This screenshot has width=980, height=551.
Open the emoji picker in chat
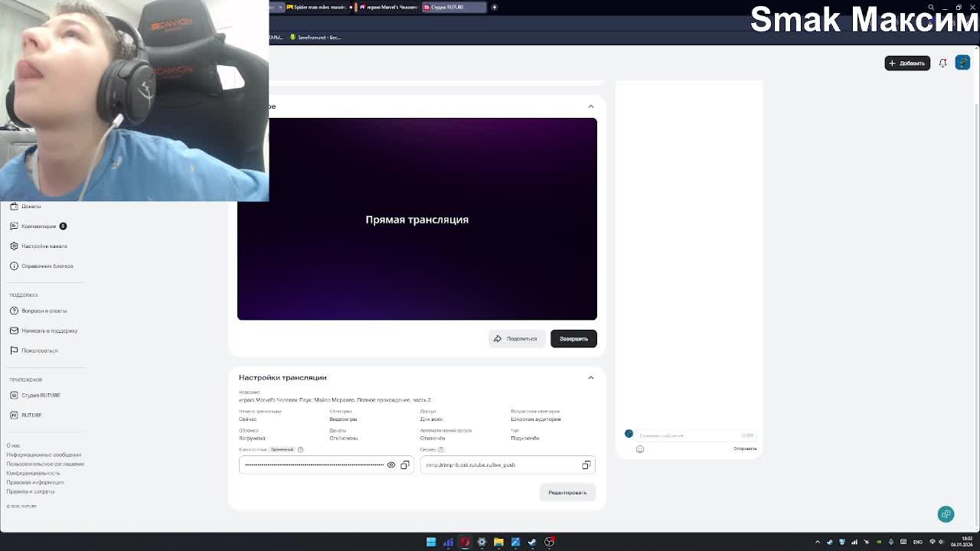pos(640,449)
